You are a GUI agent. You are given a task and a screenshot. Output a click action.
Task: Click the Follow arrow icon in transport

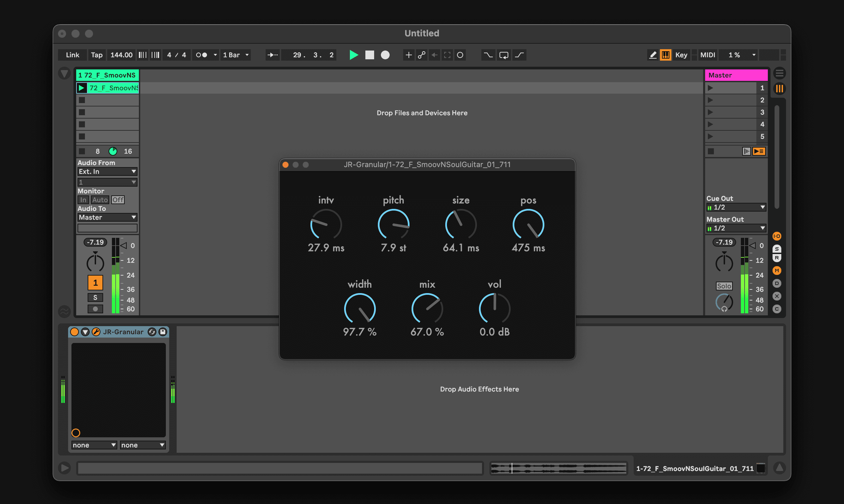coord(272,55)
